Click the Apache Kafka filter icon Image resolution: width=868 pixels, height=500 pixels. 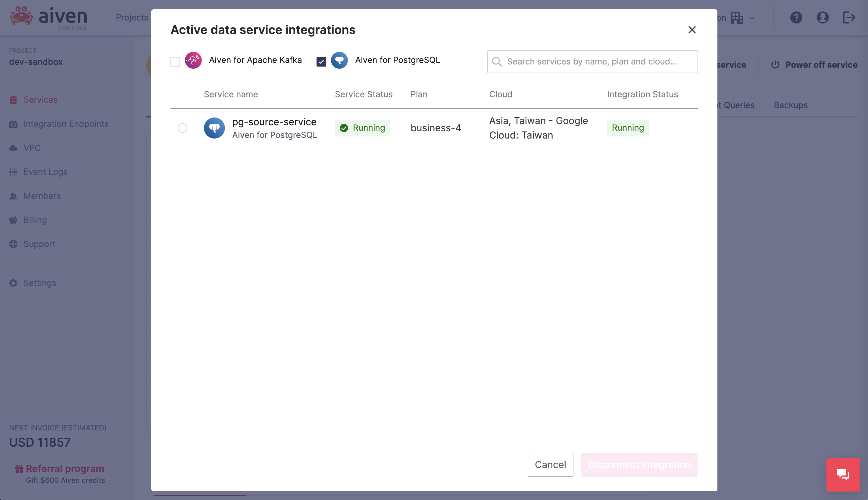[x=193, y=61]
